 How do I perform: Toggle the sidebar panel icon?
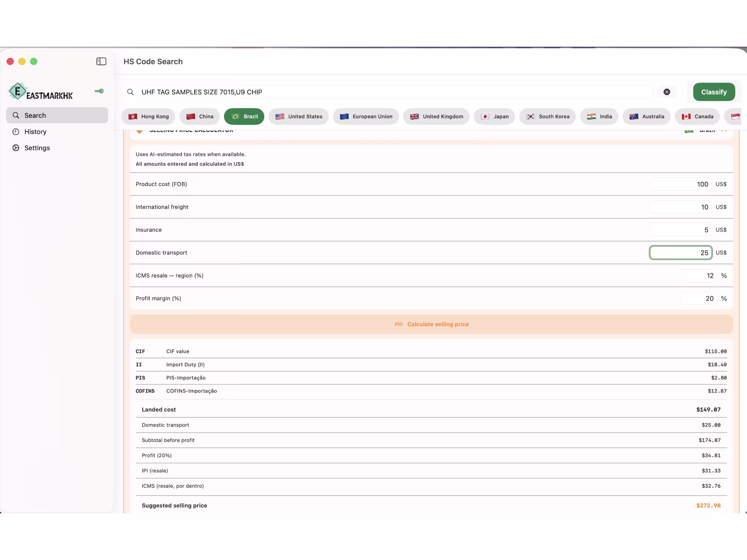click(x=101, y=62)
